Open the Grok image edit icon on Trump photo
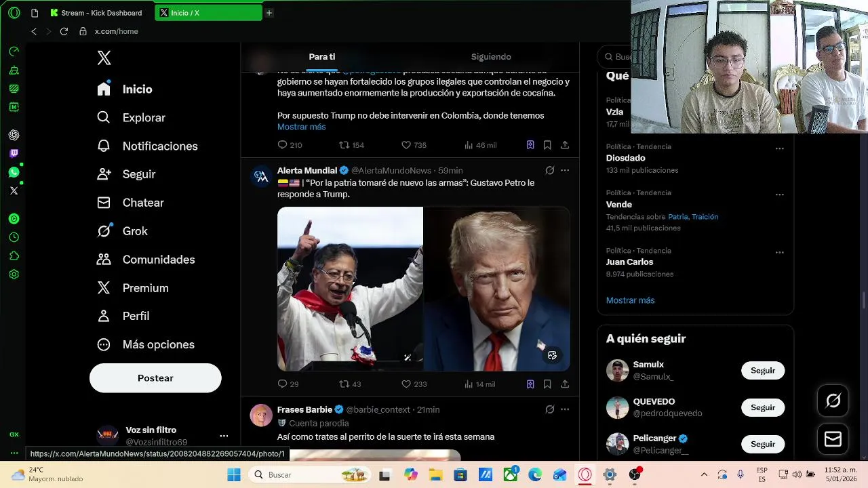Image resolution: width=868 pixels, height=488 pixels. click(x=552, y=356)
